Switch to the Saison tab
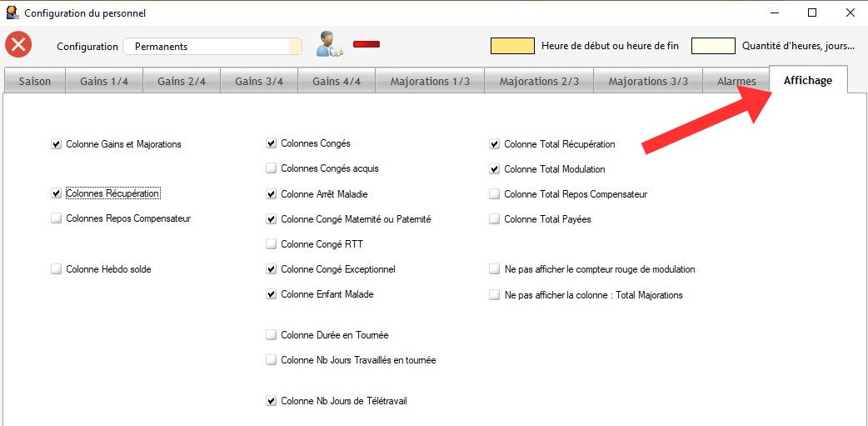The height and width of the screenshot is (426, 868). [35, 81]
